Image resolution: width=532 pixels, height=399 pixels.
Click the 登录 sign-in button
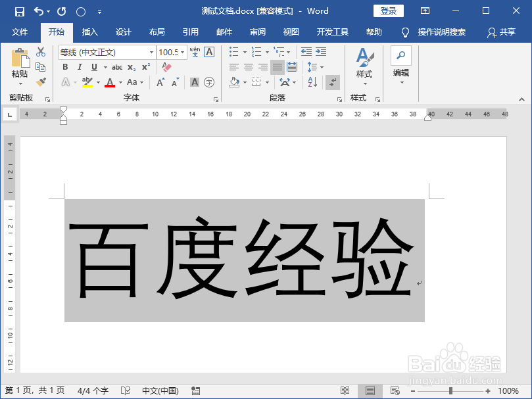tap(389, 11)
